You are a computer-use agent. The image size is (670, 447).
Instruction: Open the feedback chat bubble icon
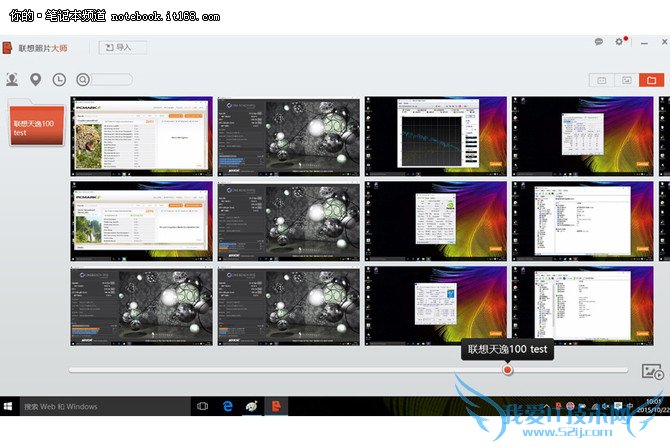point(599,42)
